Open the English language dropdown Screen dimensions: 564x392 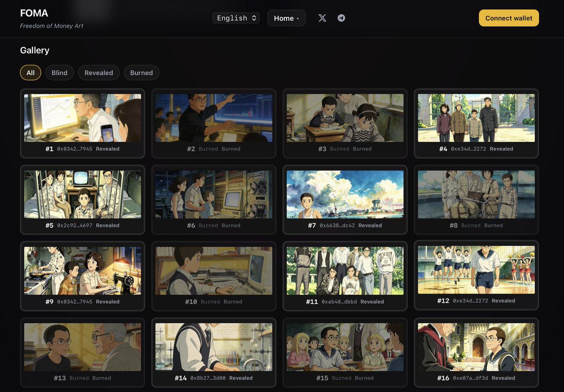[236, 18]
